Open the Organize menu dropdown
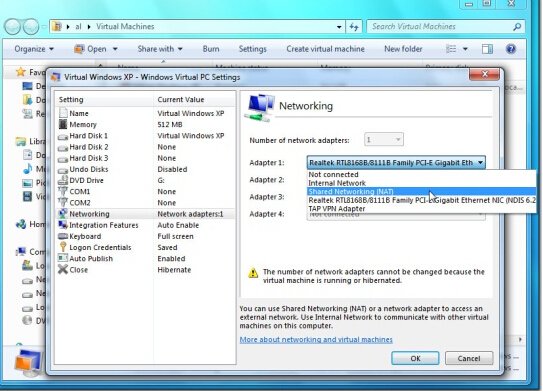The height and width of the screenshot is (391, 543). [x=34, y=49]
